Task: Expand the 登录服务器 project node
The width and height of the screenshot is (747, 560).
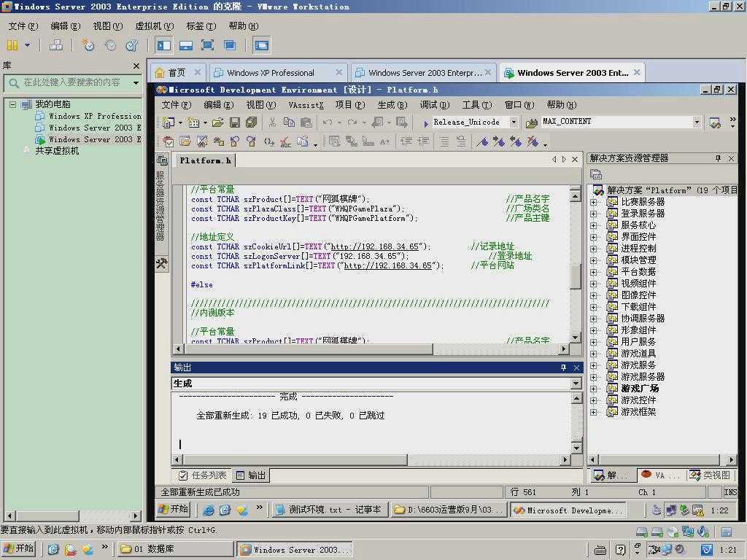Action: coord(594,214)
